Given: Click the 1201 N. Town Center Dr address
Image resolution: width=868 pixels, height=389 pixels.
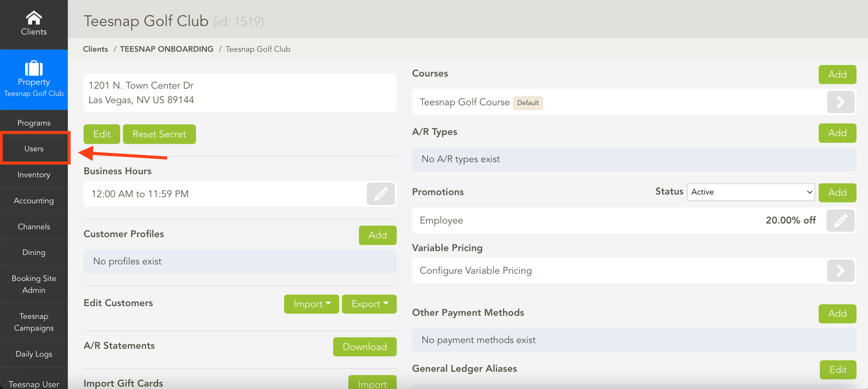Looking at the screenshot, I should 141,85.
